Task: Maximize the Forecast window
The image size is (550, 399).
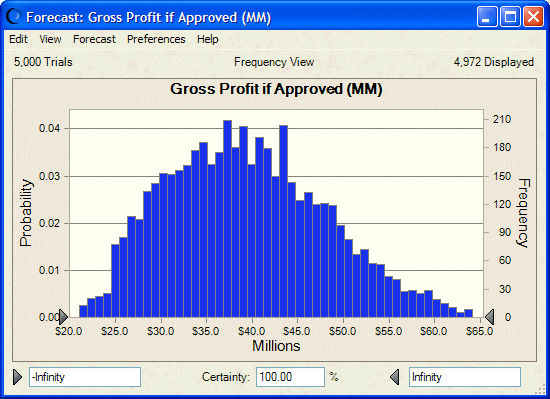Action: pyautogui.click(x=510, y=16)
